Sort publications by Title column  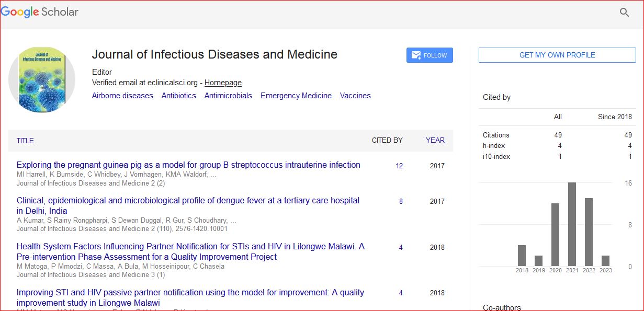click(x=25, y=141)
